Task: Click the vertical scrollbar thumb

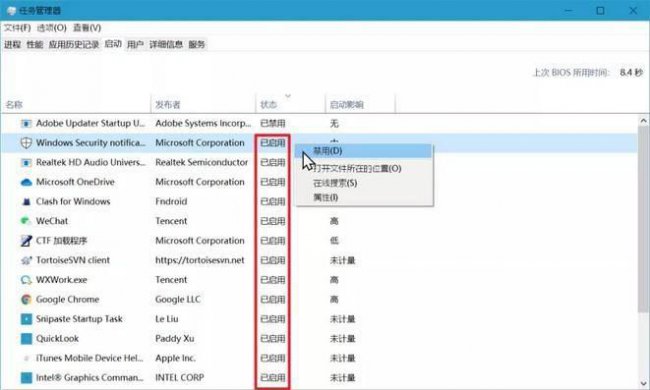Action: pos(643,220)
